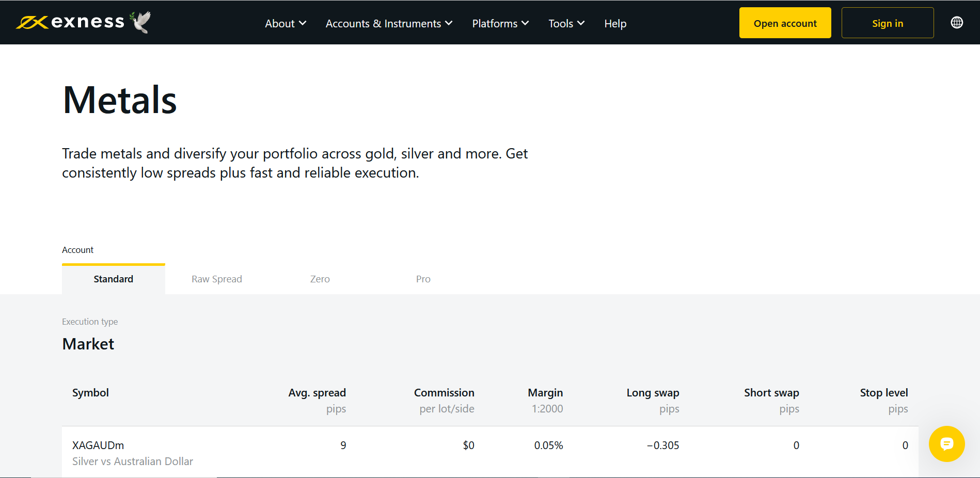Screen dimensions: 980x478
Task: Click the Symbol column header
Action: pyautogui.click(x=90, y=393)
